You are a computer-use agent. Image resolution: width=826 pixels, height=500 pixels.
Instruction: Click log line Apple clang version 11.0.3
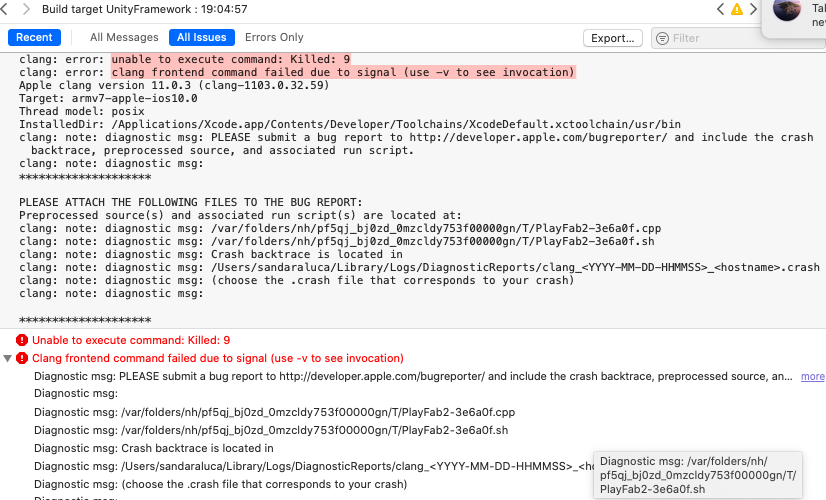click(174, 85)
